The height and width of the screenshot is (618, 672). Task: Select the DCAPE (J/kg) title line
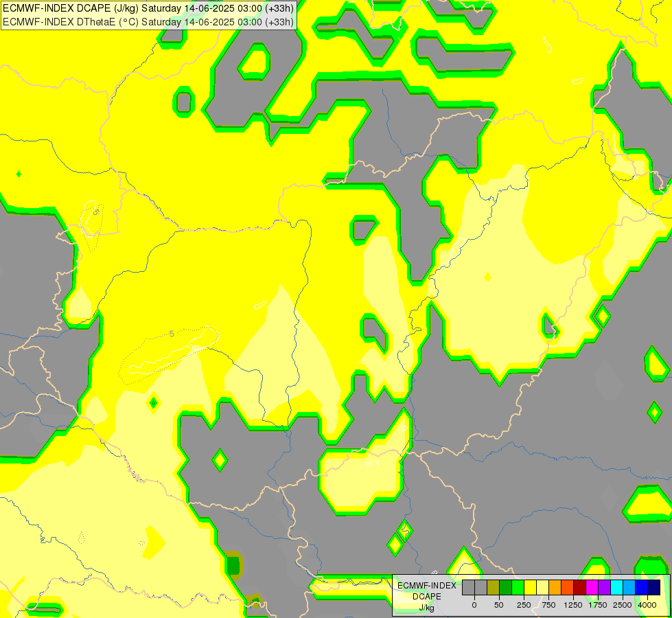pos(148,8)
